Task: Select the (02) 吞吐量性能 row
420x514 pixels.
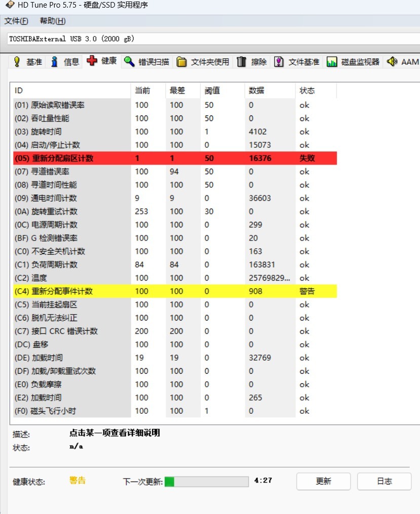Action: pyautogui.click(x=175, y=118)
